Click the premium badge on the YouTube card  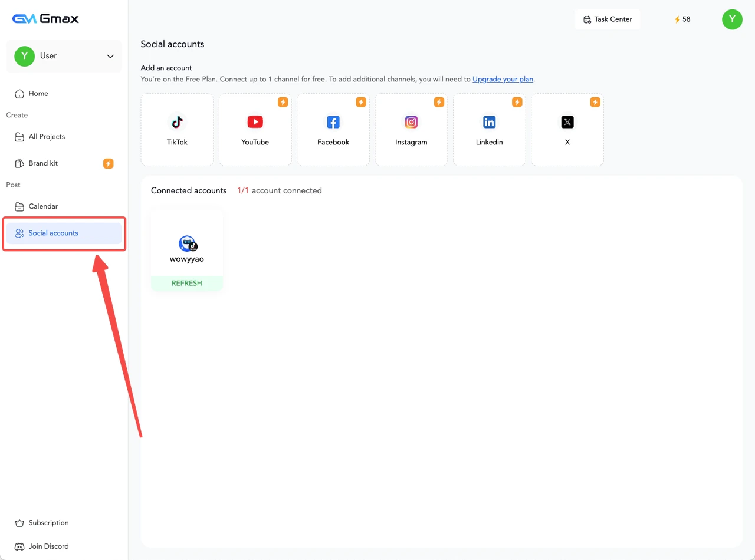point(283,102)
